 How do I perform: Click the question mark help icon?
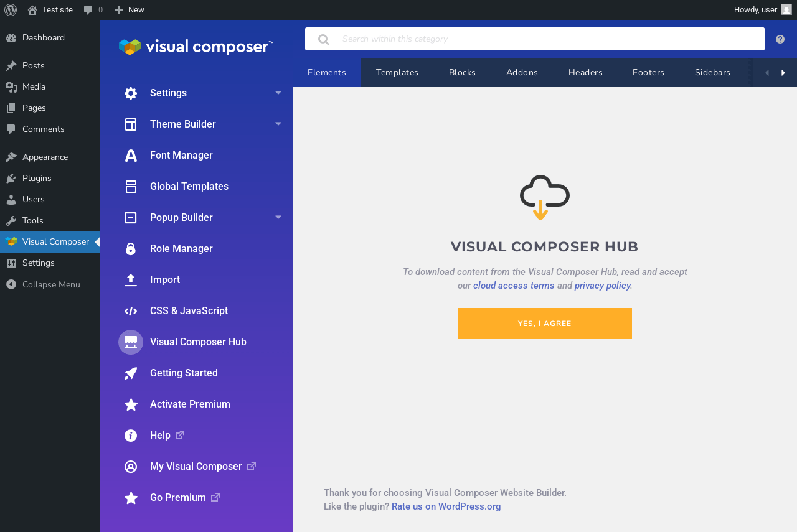[780, 39]
